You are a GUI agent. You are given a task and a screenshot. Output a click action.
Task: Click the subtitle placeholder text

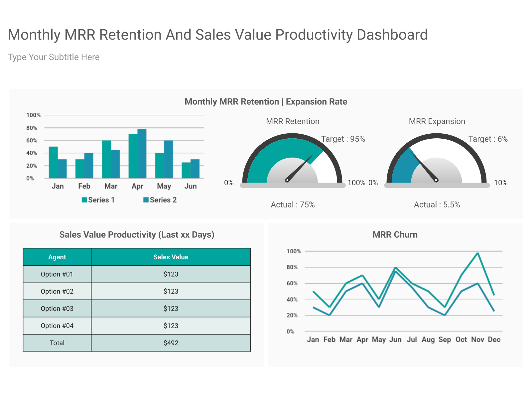click(54, 57)
